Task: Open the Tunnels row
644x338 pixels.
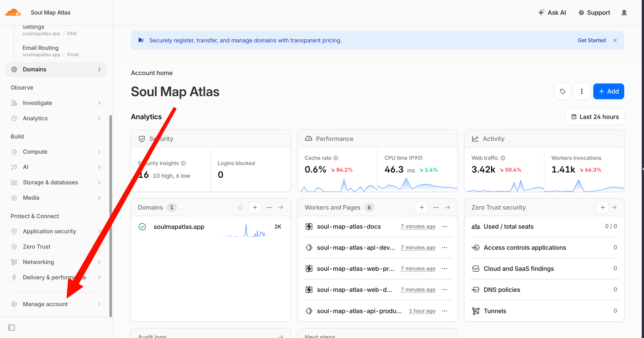Action: click(544, 311)
